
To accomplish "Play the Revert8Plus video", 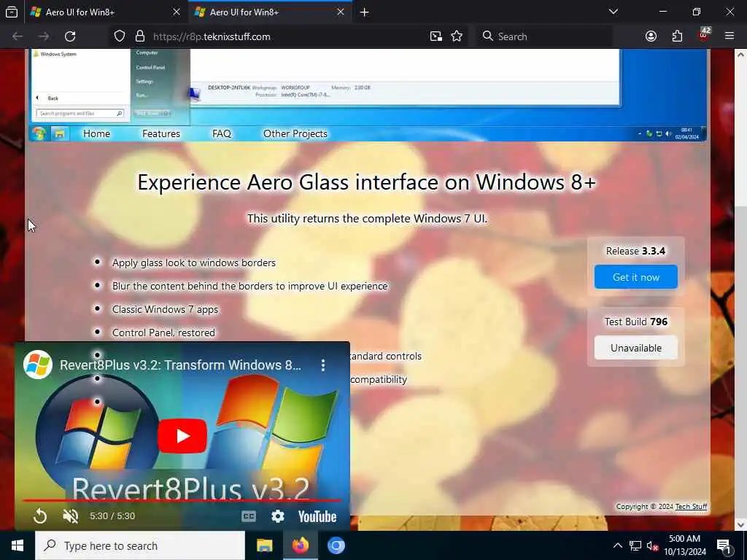I will point(182,436).
